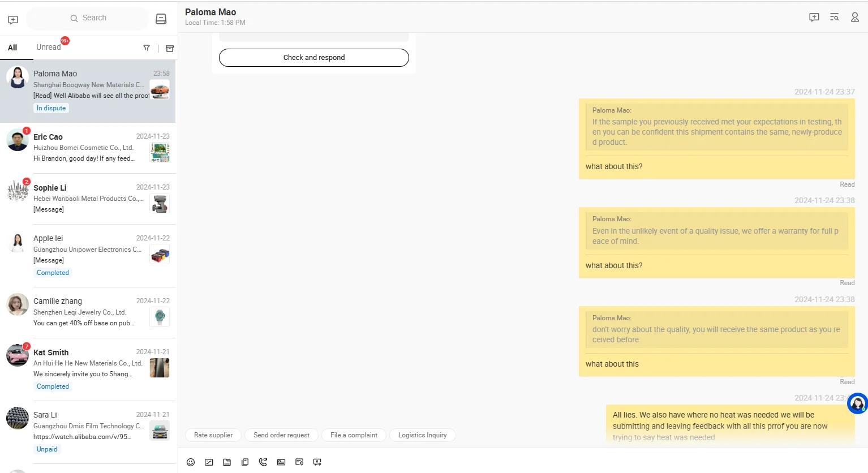This screenshot has height=473, width=868.
Task: Open the storage drive icon beside Search
Action: pyautogui.click(x=161, y=19)
